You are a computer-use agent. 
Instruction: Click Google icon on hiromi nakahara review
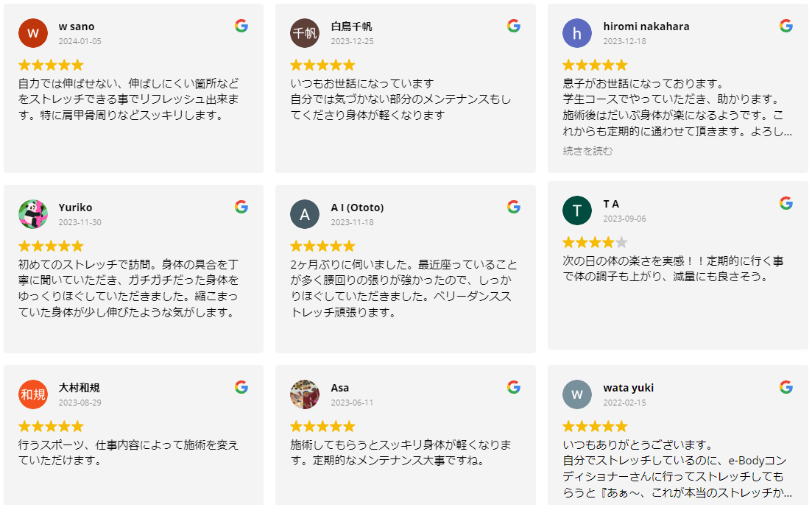tap(786, 26)
